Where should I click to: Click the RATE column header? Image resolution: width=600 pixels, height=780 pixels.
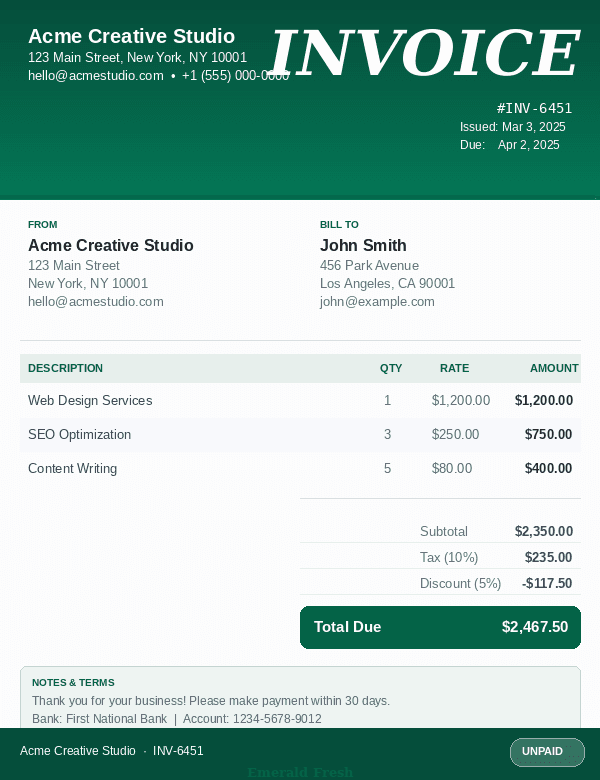454,368
